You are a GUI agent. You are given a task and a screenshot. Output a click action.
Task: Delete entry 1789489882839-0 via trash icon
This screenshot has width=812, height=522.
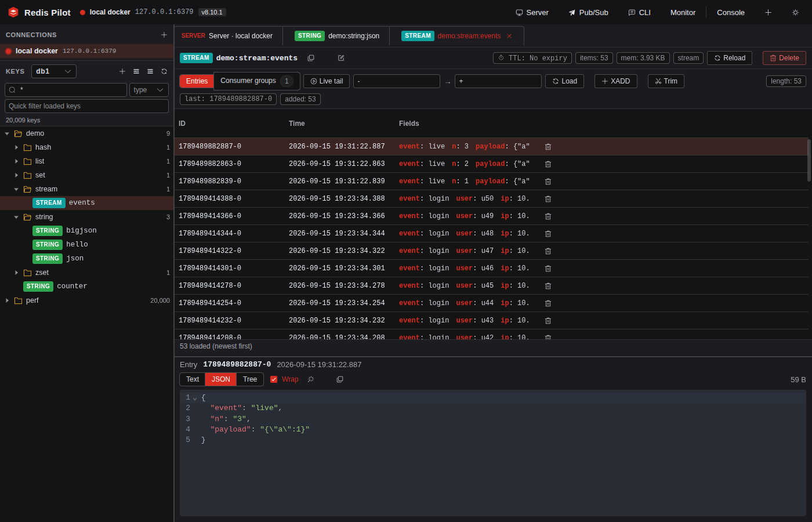[x=548, y=182]
